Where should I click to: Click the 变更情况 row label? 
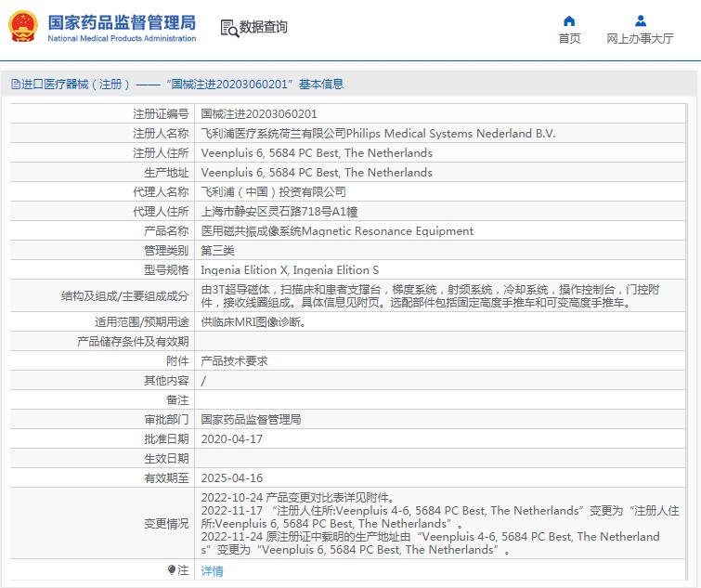click(x=166, y=524)
